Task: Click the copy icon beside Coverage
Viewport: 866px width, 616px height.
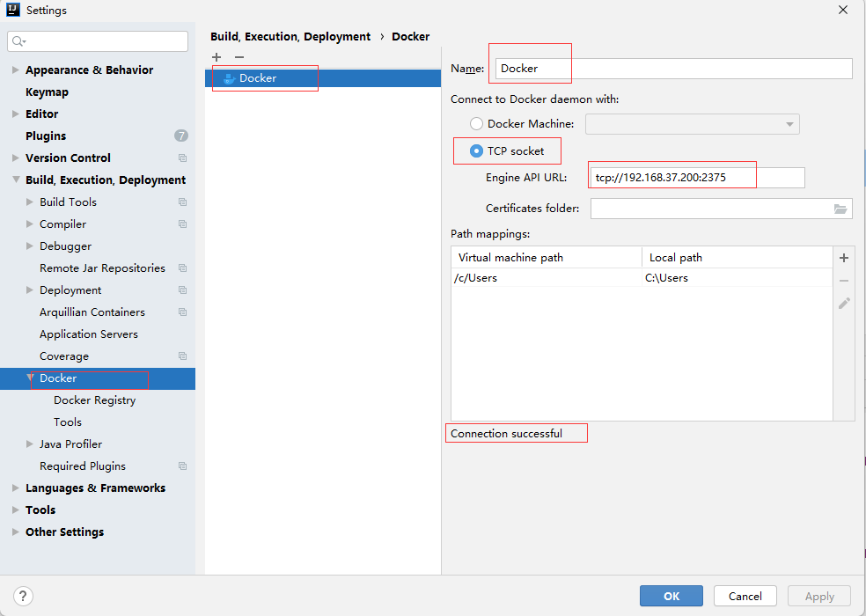Action: click(x=182, y=356)
